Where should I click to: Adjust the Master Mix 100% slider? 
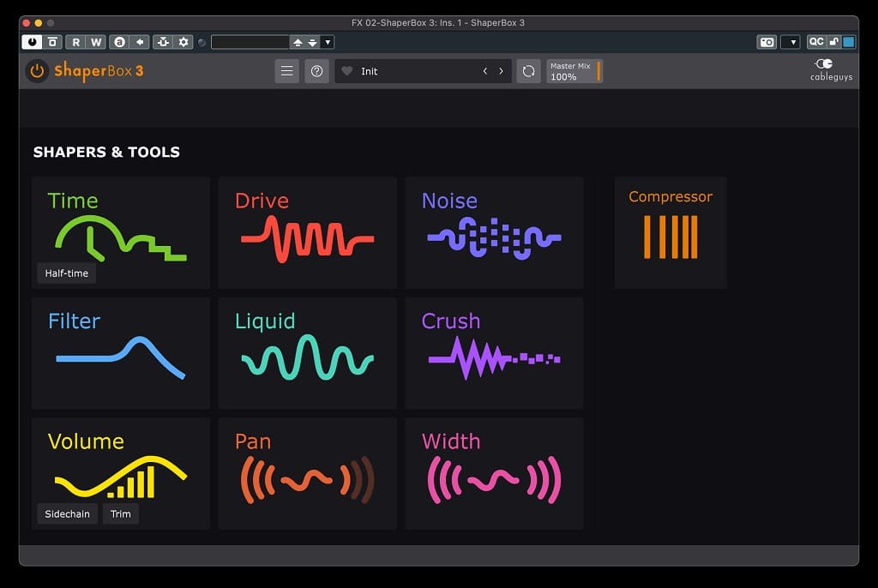coord(574,71)
